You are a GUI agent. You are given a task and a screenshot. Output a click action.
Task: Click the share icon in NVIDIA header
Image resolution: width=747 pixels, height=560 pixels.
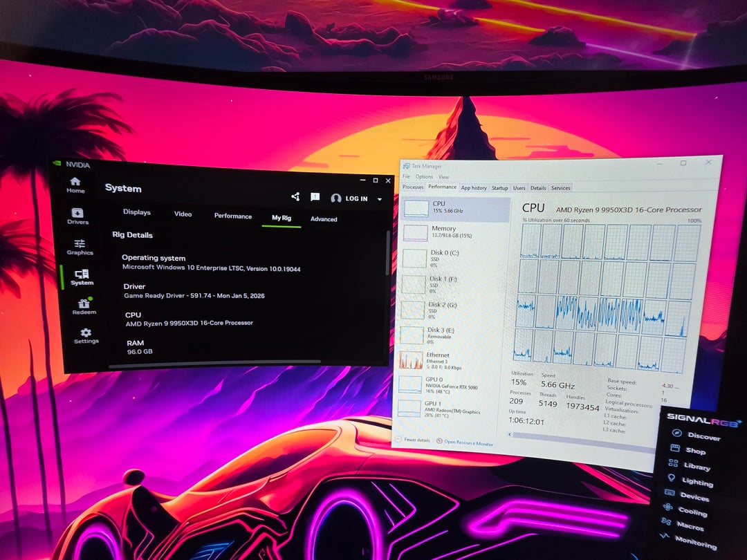pyautogui.click(x=295, y=197)
